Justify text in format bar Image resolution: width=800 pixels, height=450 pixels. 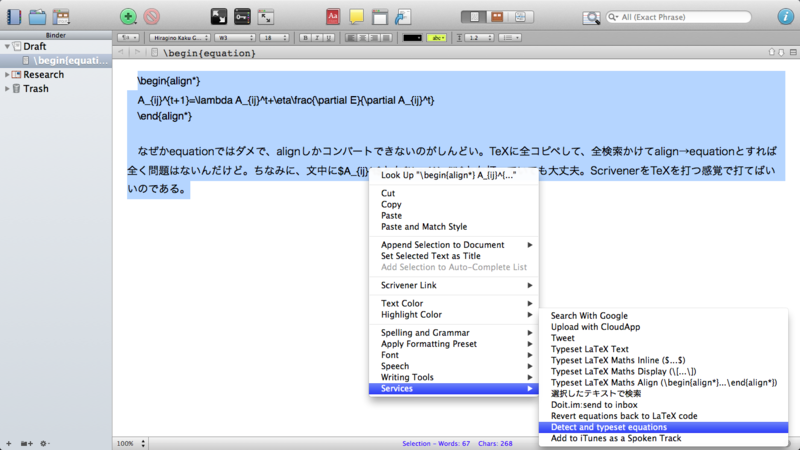coord(386,38)
